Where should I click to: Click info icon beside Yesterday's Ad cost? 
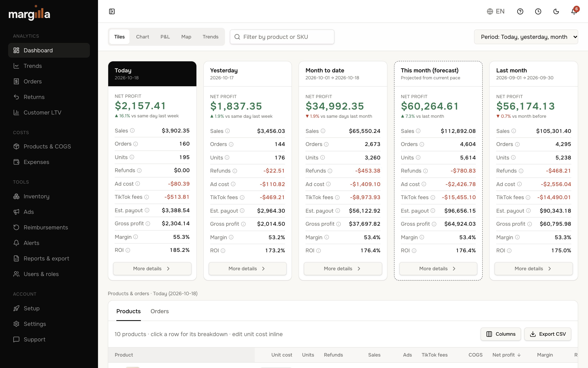(233, 184)
